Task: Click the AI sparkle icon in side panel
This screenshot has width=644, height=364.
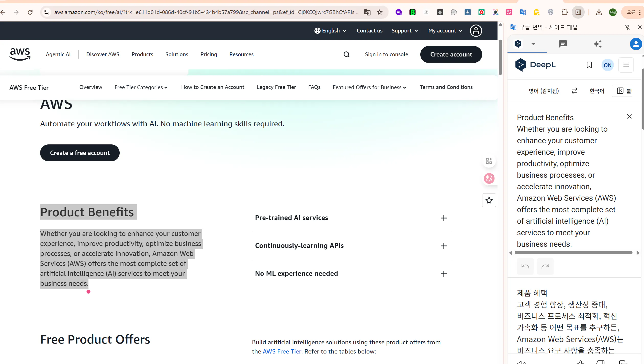Action: pyautogui.click(x=597, y=44)
